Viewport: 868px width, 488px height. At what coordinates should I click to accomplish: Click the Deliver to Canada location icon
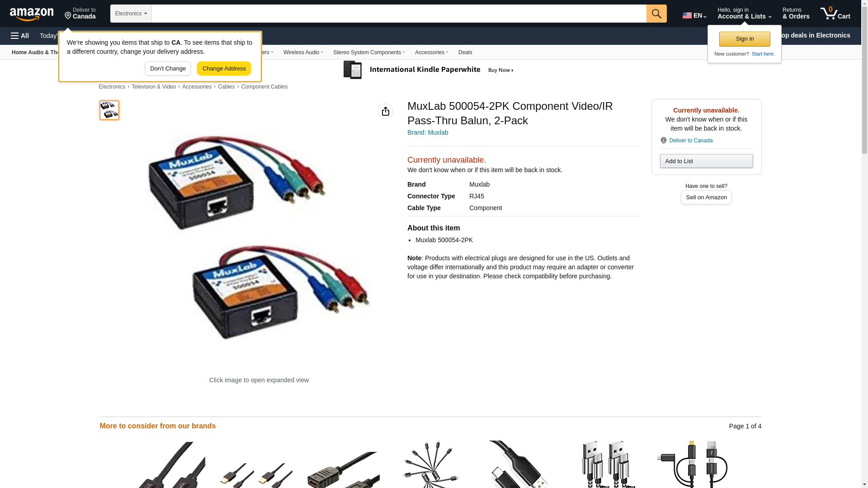click(x=68, y=16)
